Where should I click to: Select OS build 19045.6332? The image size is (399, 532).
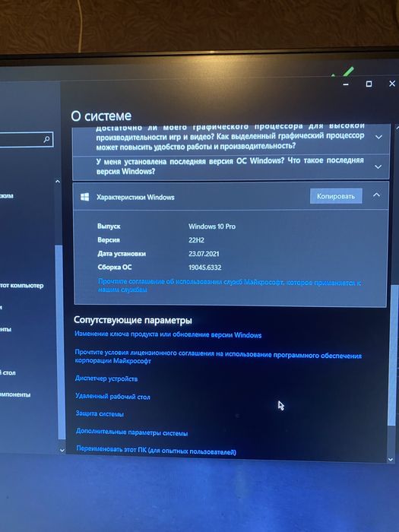point(205,268)
